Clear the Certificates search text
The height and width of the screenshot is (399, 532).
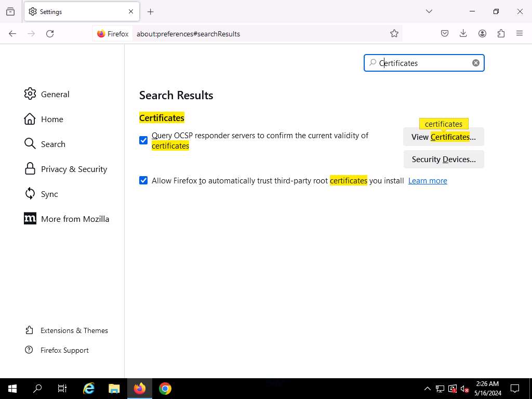(x=475, y=63)
